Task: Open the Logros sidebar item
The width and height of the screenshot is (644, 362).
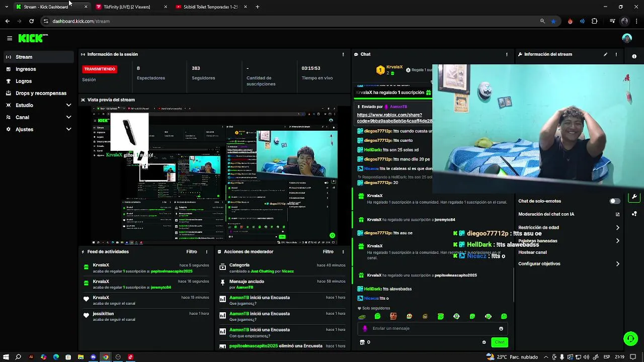Action: point(39,81)
